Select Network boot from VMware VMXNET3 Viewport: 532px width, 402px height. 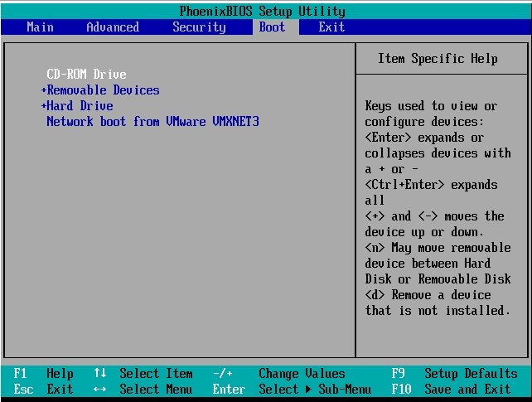(x=152, y=122)
